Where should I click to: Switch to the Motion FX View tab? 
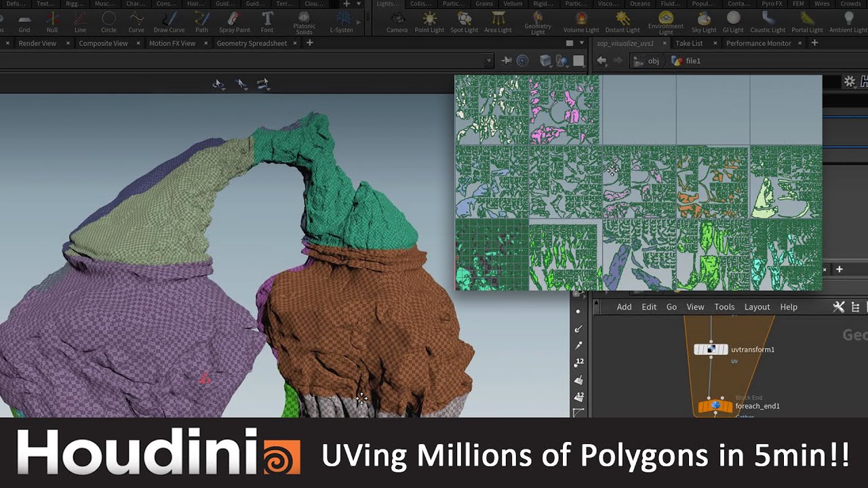[x=172, y=43]
